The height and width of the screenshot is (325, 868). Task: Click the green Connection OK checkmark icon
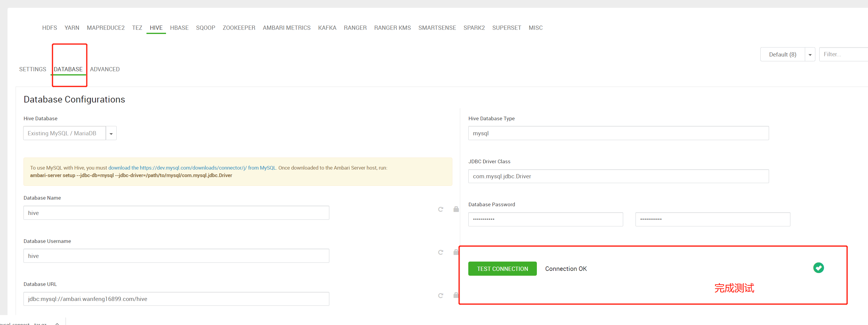(x=818, y=268)
